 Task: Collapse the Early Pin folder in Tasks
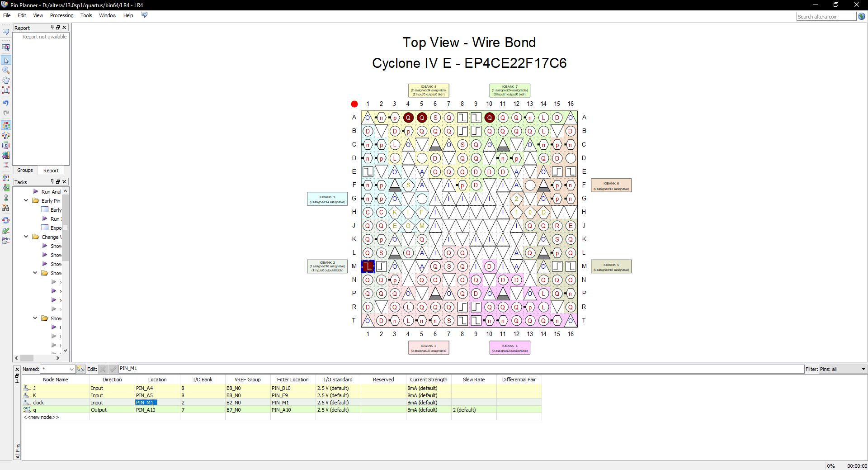26,200
